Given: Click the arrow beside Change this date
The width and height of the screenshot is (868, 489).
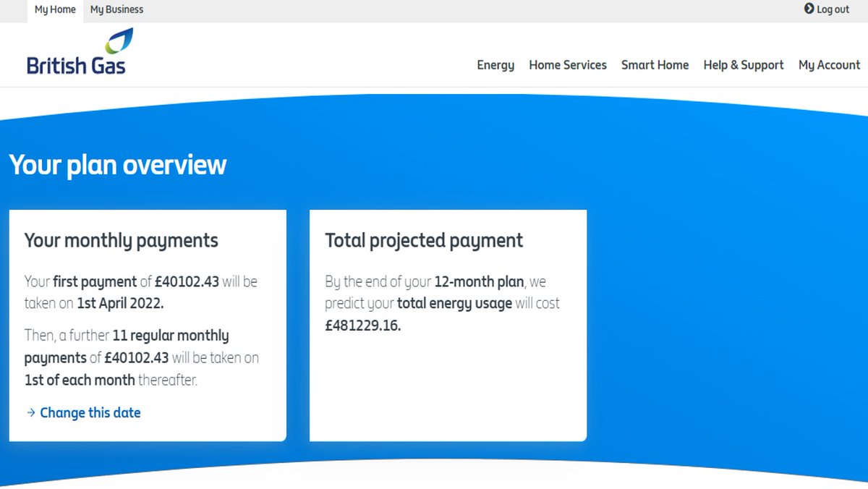Looking at the screenshot, I should point(31,413).
